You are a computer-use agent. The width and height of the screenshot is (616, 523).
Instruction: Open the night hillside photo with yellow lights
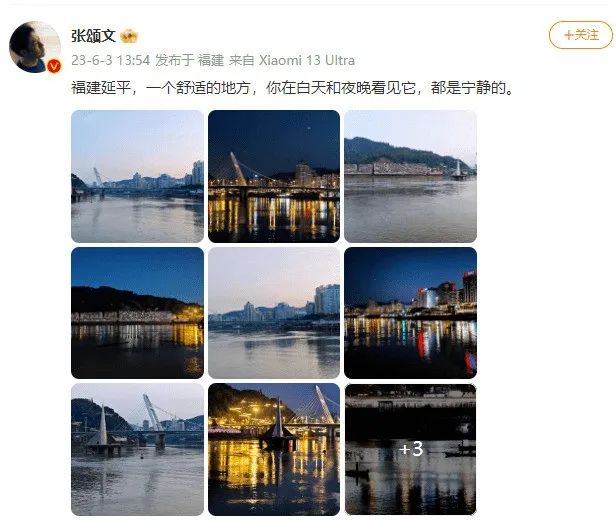pyautogui.click(x=138, y=313)
